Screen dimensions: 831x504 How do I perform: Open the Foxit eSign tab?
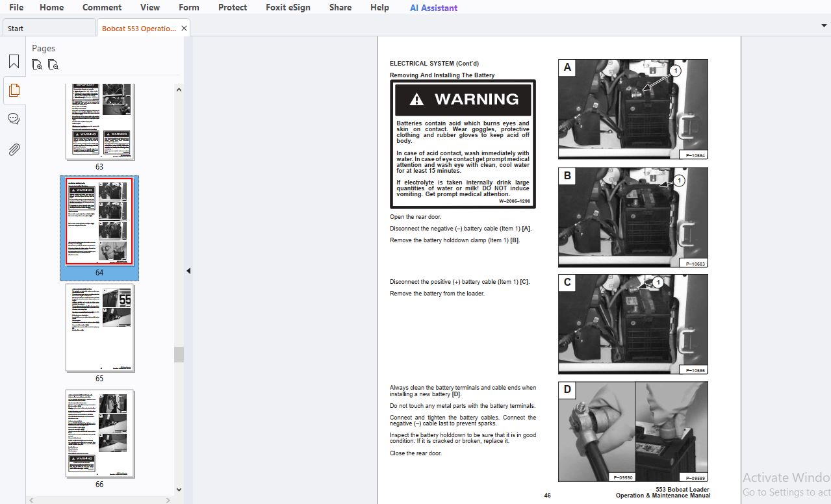(x=288, y=8)
